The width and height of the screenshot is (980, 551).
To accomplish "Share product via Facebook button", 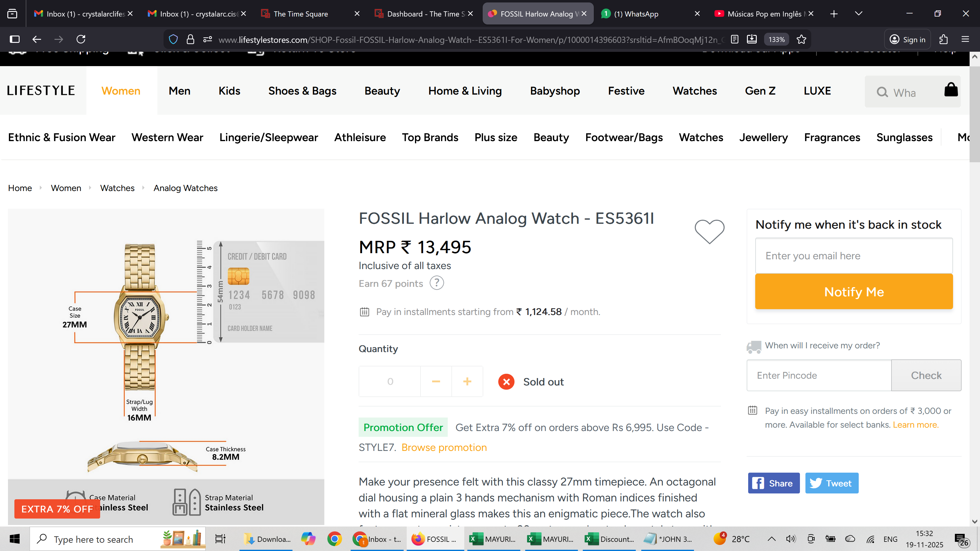I will click(x=773, y=483).
